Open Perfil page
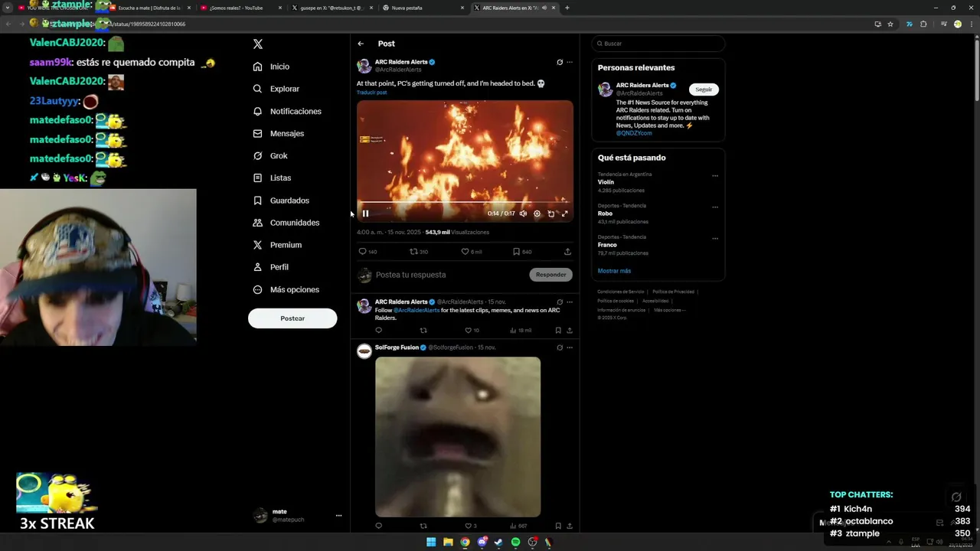The image size is (980, 551). [x=271, y=267]
